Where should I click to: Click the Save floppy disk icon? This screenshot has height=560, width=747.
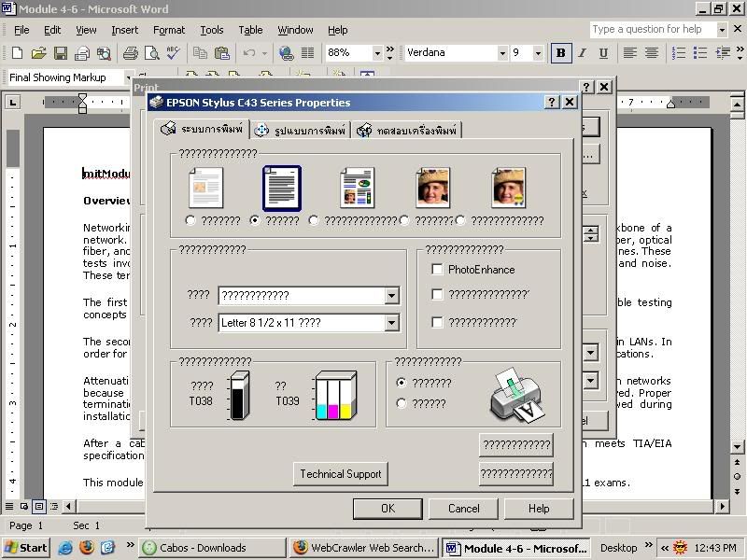click(61, 53)
